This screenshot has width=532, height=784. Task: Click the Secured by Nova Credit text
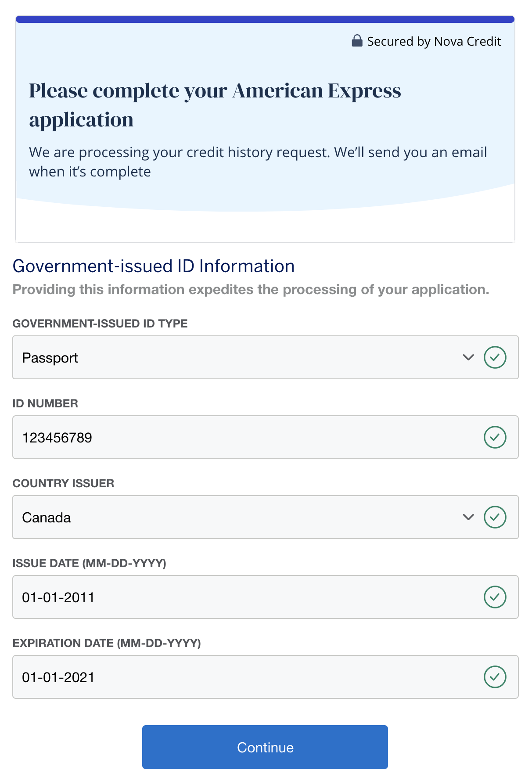pos(434,41)
